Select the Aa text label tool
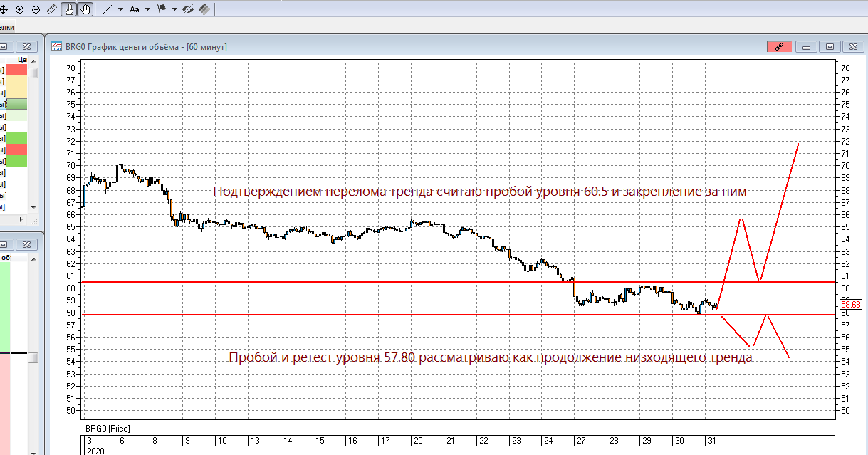Image resolution: width=868 pixels, height=455 pixels. [134, 9]
